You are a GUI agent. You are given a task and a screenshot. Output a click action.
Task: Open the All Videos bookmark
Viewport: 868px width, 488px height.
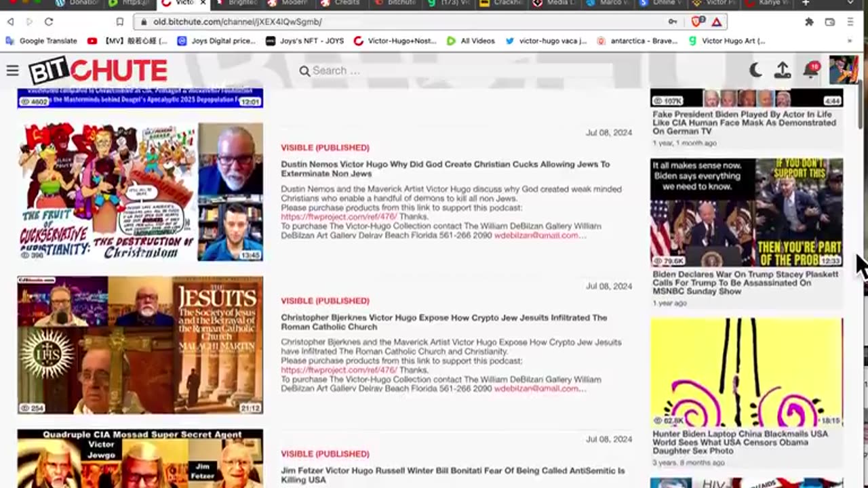471,41
